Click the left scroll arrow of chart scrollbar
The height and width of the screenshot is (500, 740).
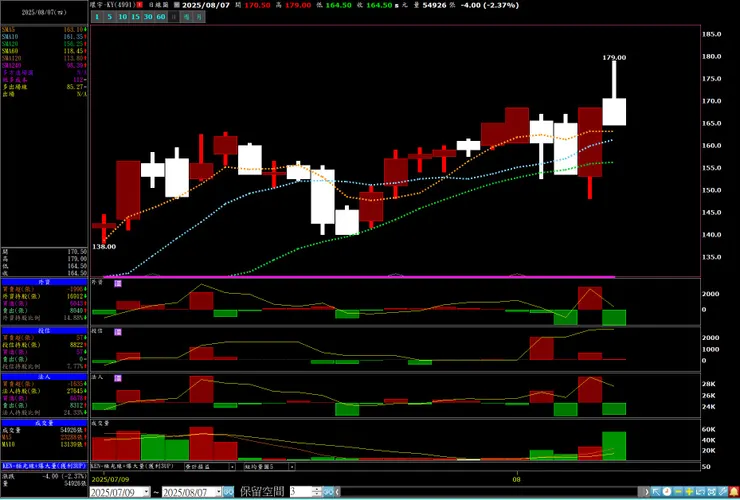point(337,492)
